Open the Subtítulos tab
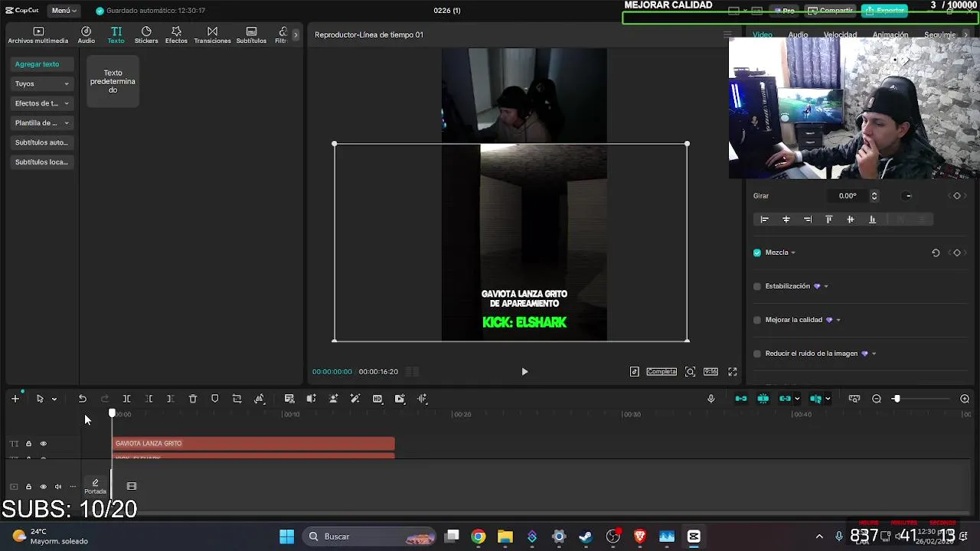Image resolution: width=980 pixels, height=551 pixels. [x=251, y=35]
